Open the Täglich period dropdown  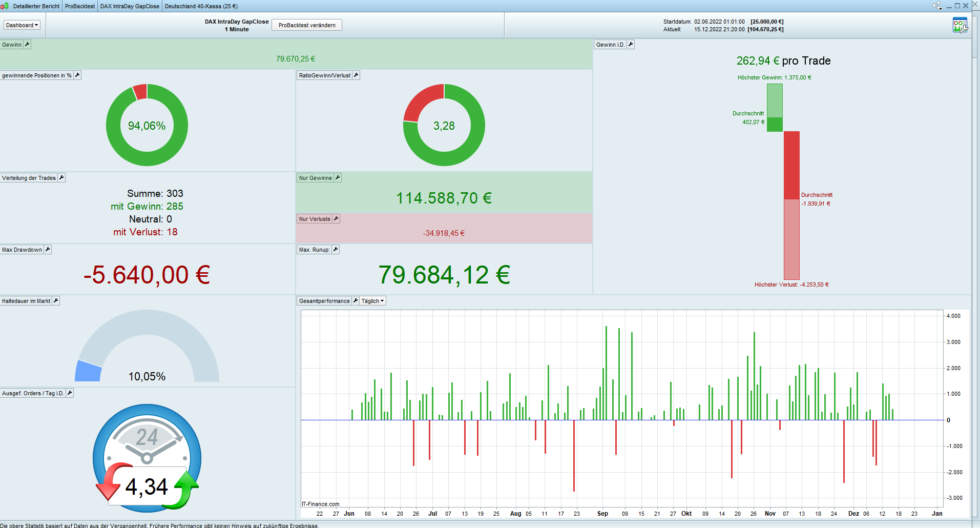click(372, 301)
